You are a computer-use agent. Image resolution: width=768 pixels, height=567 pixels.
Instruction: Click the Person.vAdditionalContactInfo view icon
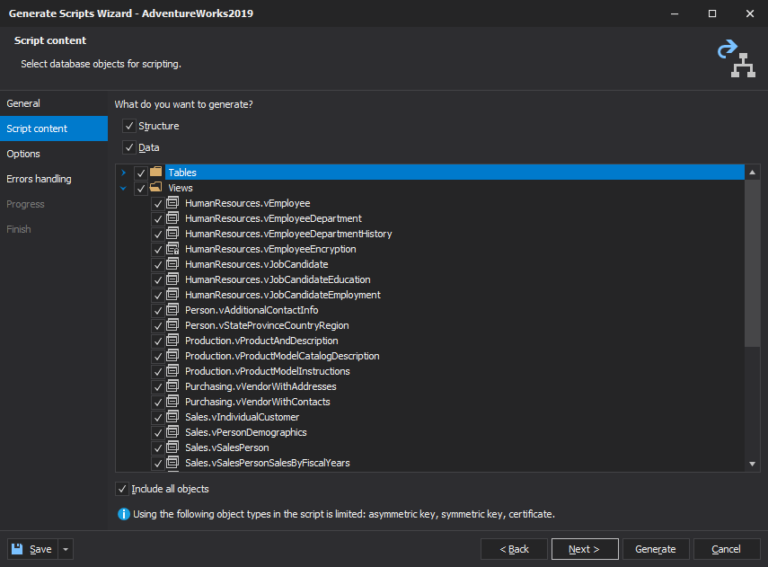pos(173,310)
